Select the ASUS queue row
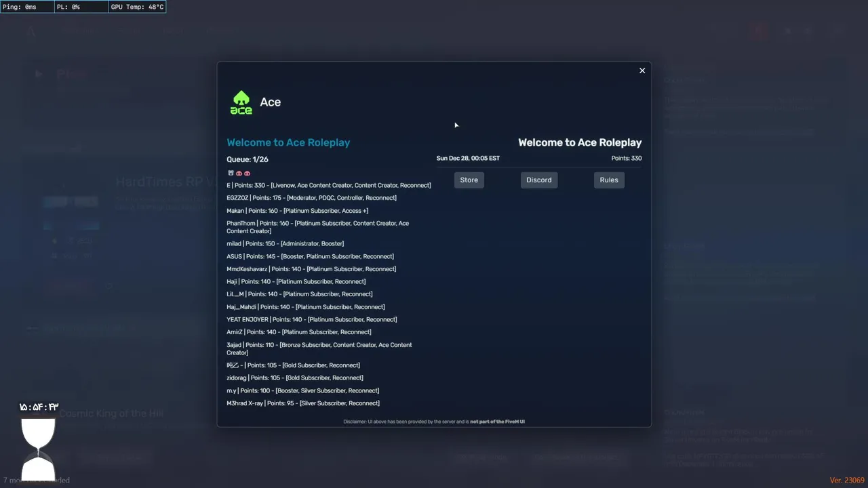The image size is (868, 488). [311, 256]
